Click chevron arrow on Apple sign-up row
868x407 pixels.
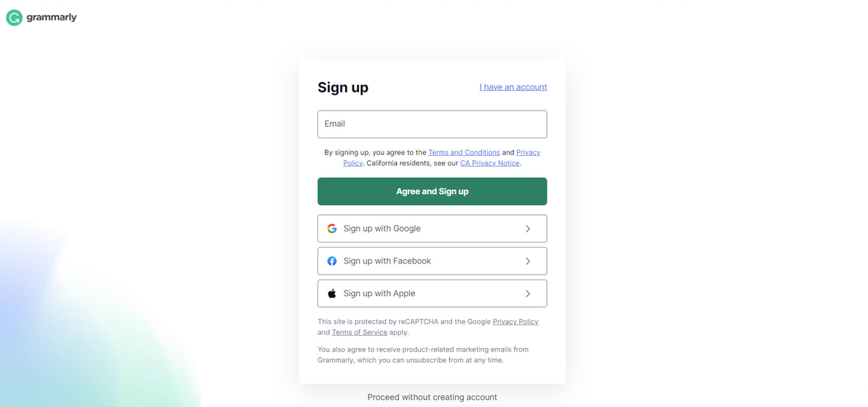coord(528,293)
